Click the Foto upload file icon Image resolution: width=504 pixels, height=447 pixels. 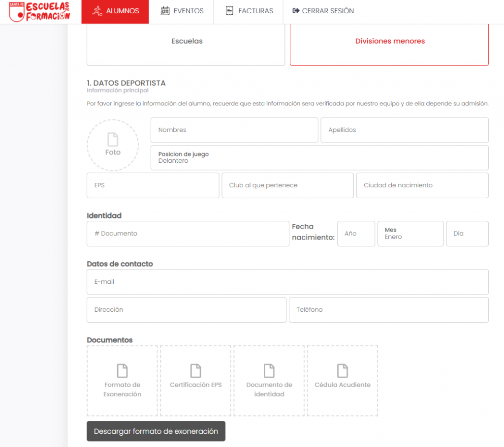113,140
